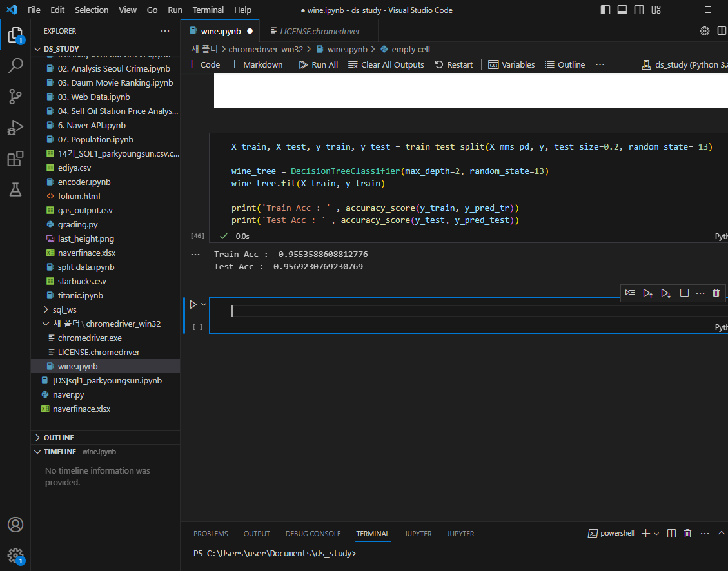Open notebook settings gear at top right

click(x=704, y=31)
